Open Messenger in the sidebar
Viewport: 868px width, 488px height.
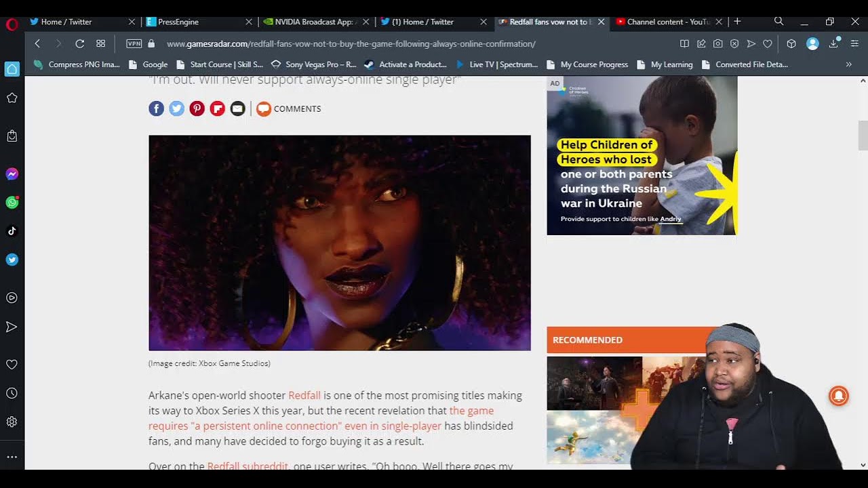point(12,174)
